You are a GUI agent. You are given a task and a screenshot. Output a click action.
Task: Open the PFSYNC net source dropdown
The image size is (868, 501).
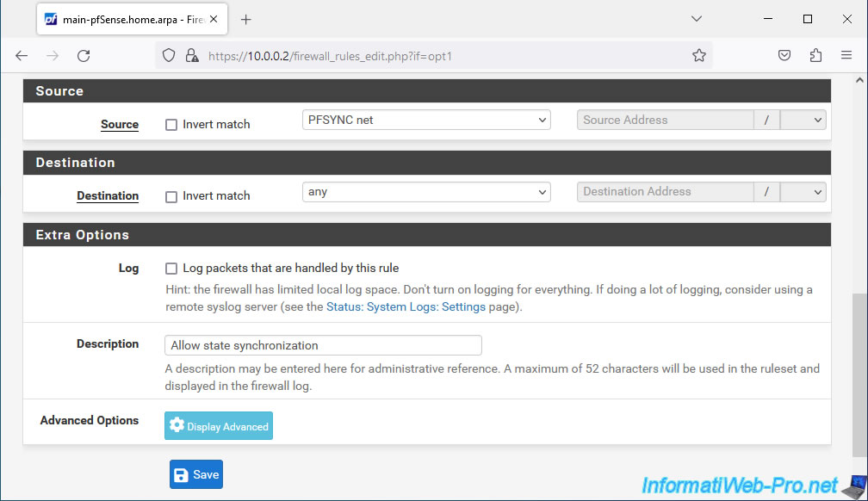point(426,121)
